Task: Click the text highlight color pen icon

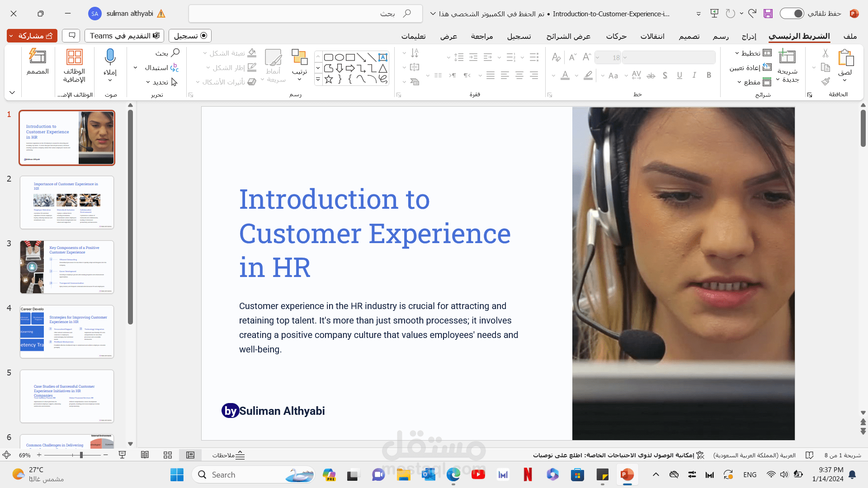Action: (588, 75)
